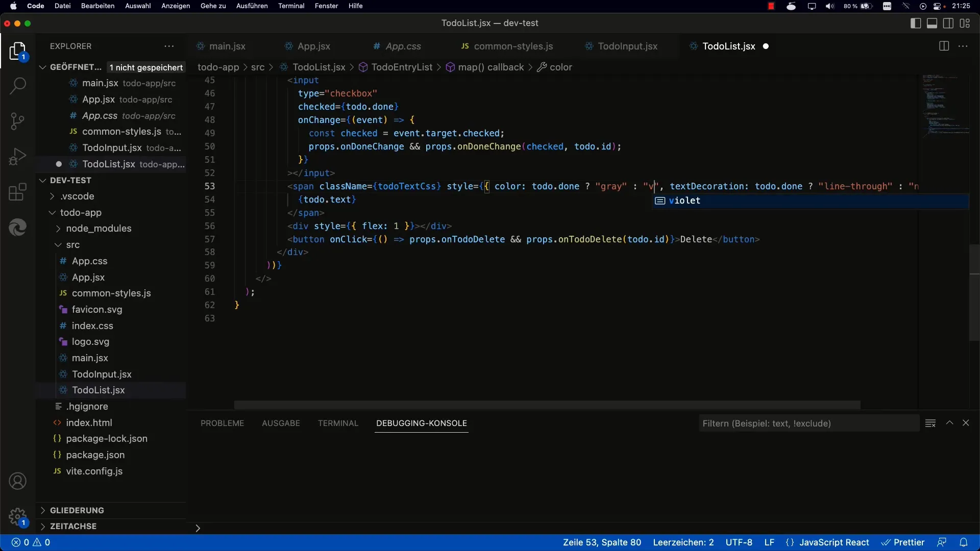
Task: Go to line via Zeile 53, Spalte 80
Action: (602, 542)
